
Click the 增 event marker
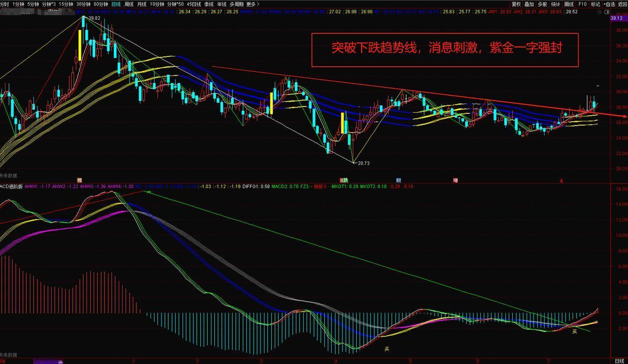[x=455, y=180]
